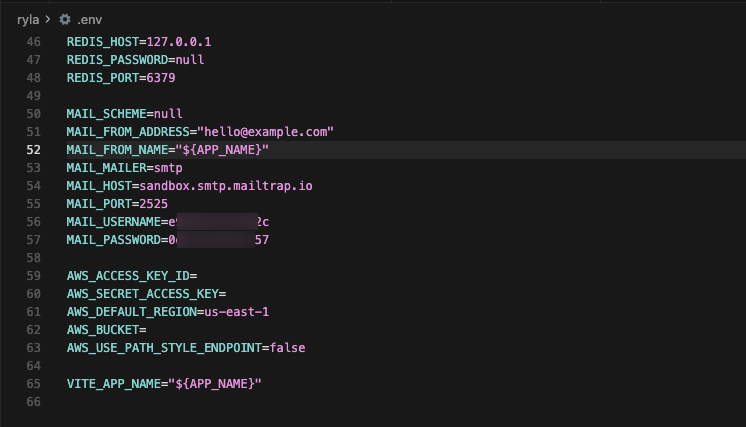Select the .env breadcrumb file name
Screen dimensions: 746x427
click(89, 19)
